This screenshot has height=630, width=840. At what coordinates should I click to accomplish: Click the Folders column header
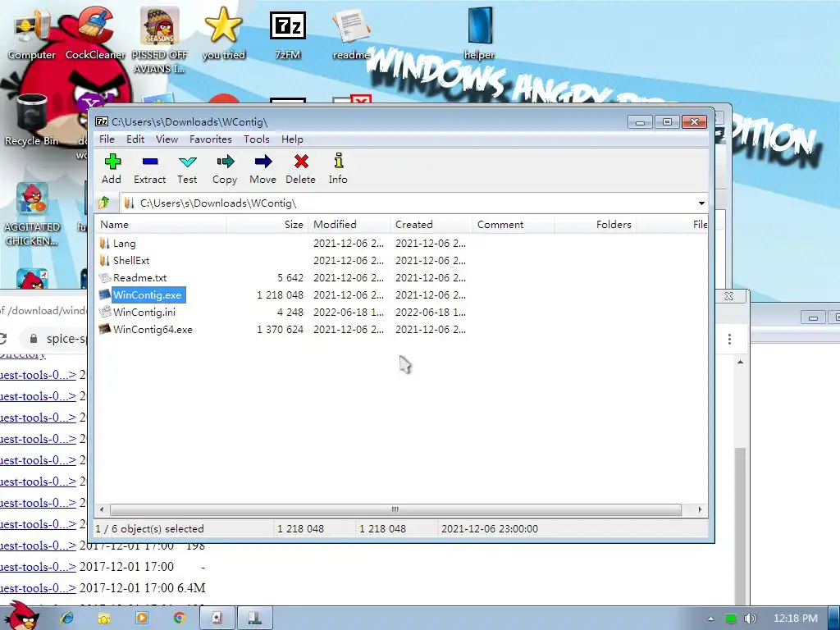[596, 225]
